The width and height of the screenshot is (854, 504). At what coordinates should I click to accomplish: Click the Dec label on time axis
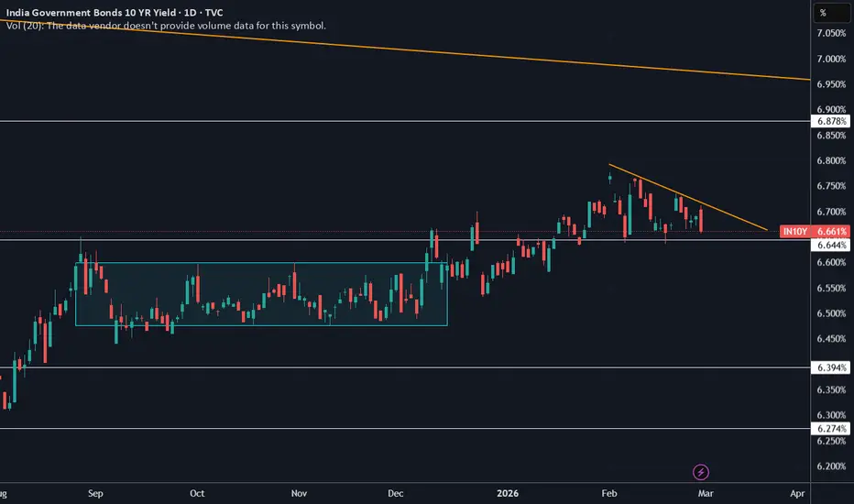coord(396,493)
